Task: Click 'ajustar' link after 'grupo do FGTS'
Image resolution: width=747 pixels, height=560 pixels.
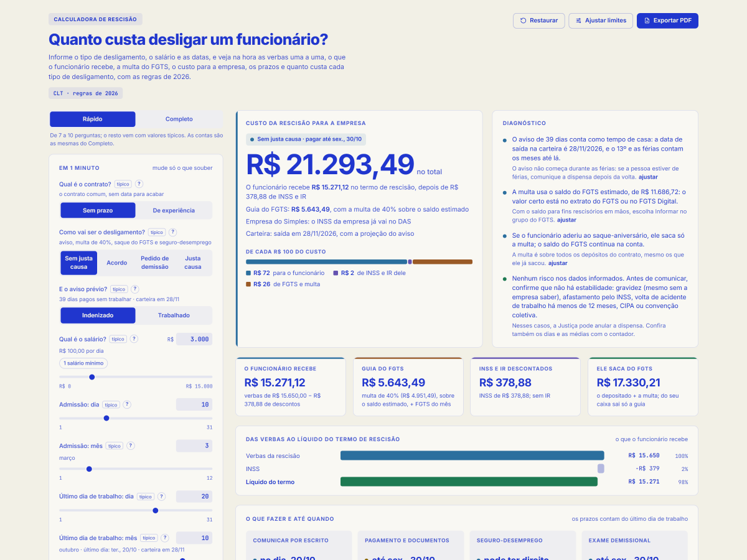Action: 566,220
